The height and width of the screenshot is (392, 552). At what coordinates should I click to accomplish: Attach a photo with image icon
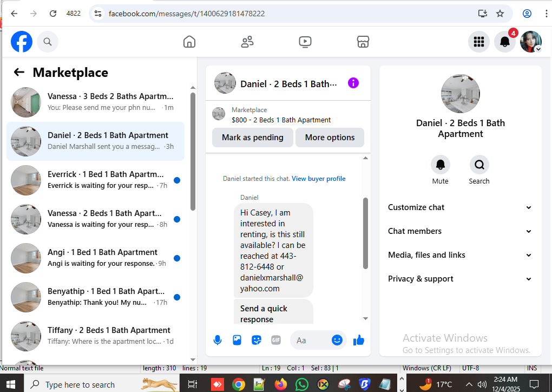tap(237, 340)
